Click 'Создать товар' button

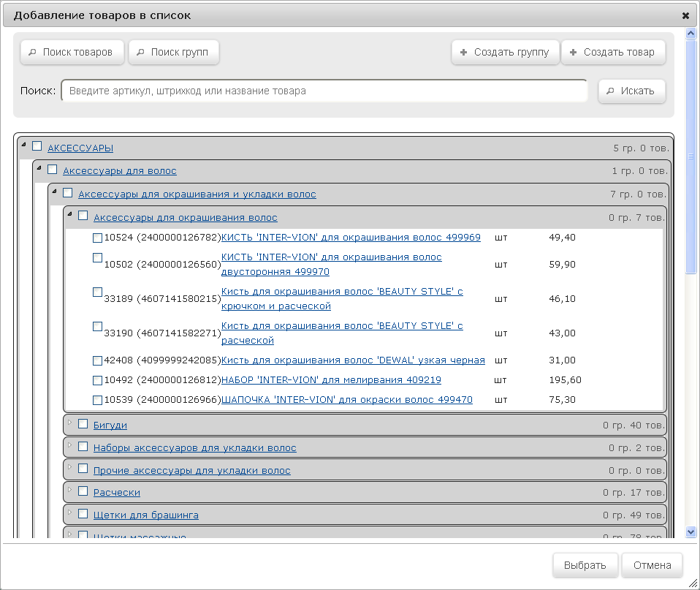tap(613, 52)
